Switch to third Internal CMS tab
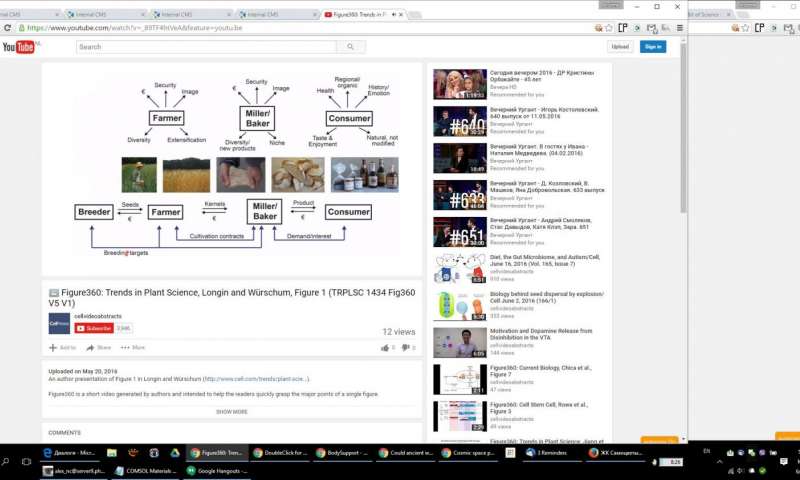The image size is (800, 480). point(276,15)
